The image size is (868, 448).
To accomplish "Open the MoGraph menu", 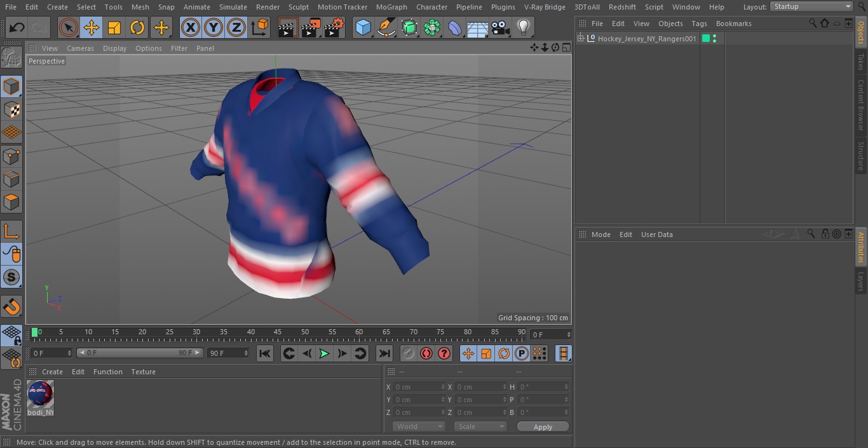I will (x=391, y=7).
